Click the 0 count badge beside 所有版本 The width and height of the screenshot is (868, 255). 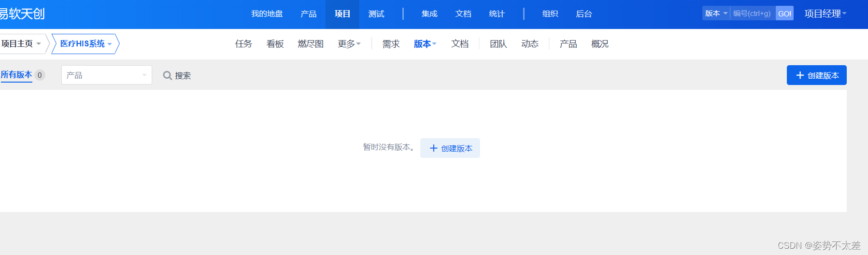[40, 75]
